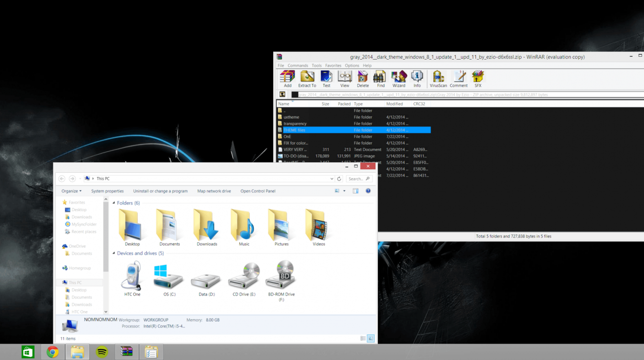Click the navigation pane scroll-down arrow
This screenshot has width=644, height=360.
coord(106,312)
